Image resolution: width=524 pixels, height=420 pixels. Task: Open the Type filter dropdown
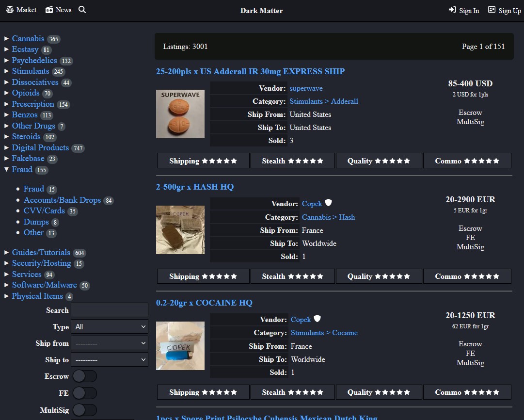click(109, 326)
